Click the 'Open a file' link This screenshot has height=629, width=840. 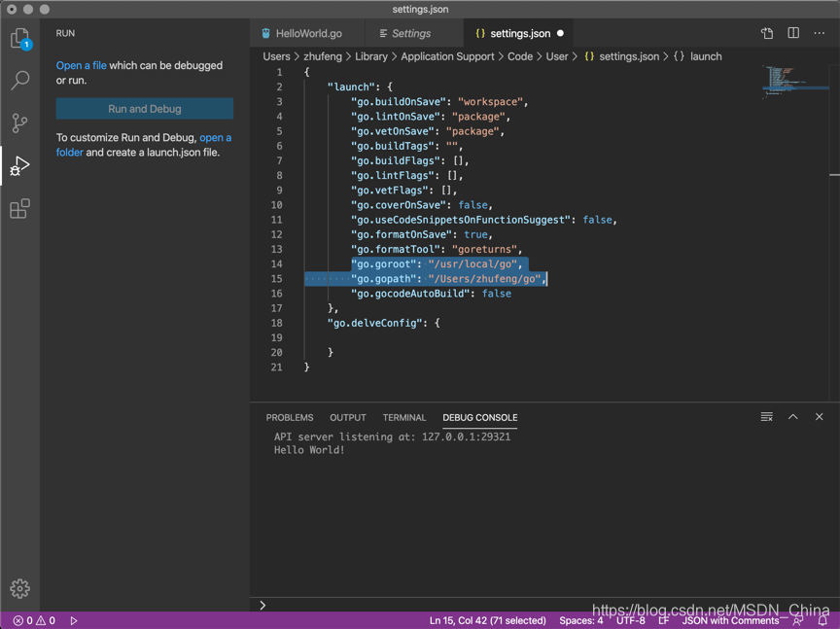click(82, 65)
